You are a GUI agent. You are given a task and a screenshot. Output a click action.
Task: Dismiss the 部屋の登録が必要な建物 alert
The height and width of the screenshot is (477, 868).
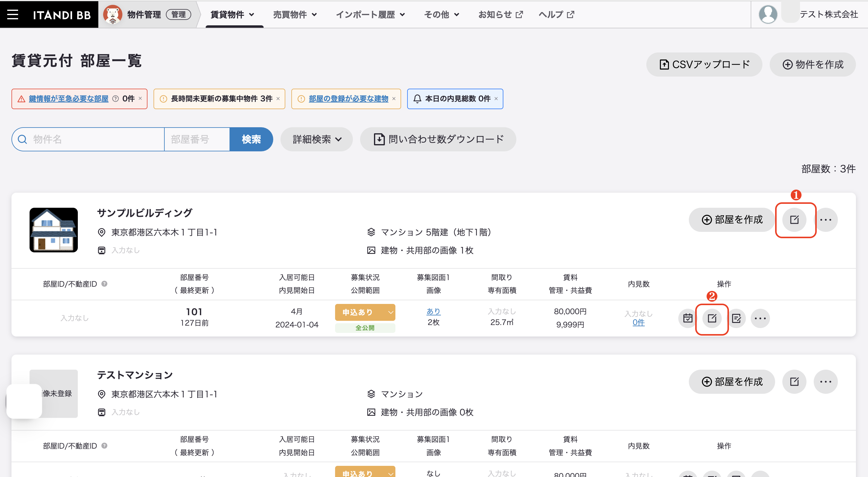(394, 99)
